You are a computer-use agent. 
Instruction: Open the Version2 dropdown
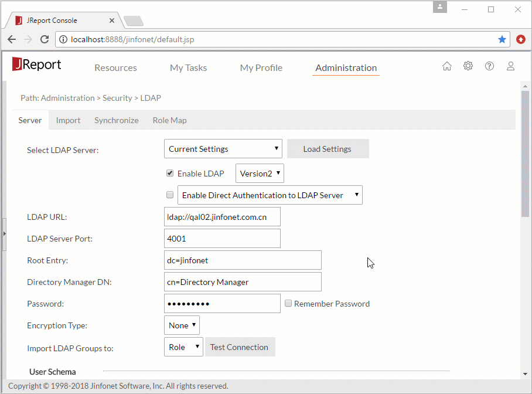(x=260, y=173)
